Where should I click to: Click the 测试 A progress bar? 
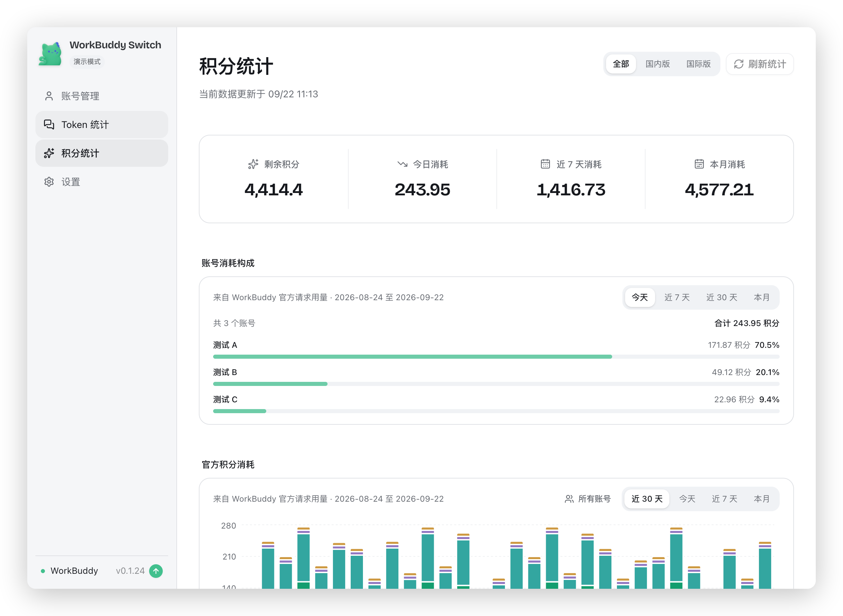496,357
